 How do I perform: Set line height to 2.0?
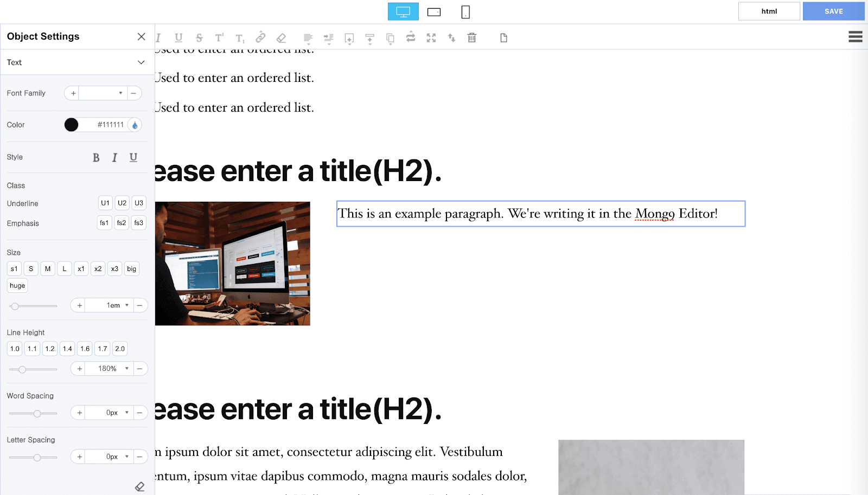pos(120,349)
